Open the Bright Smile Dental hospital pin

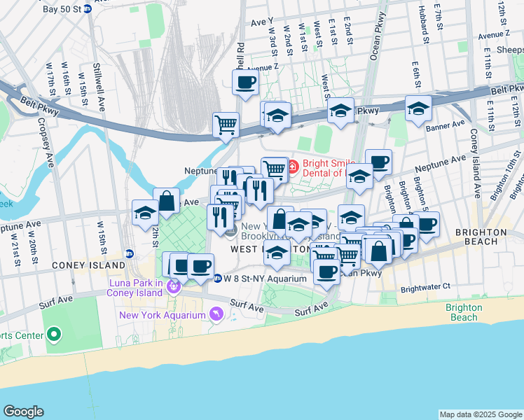[x=293, y=167]
